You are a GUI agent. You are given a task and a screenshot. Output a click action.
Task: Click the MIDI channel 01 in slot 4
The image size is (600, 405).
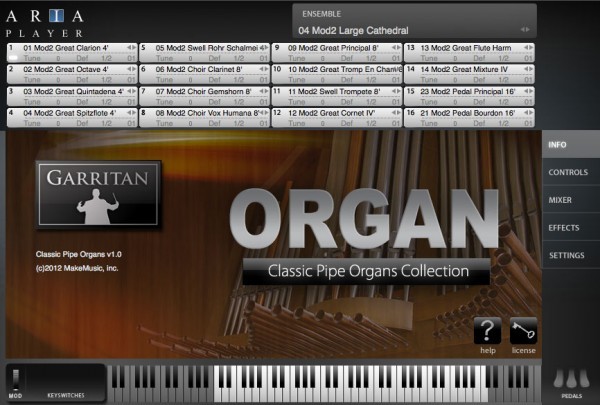(x=131, y=123)
